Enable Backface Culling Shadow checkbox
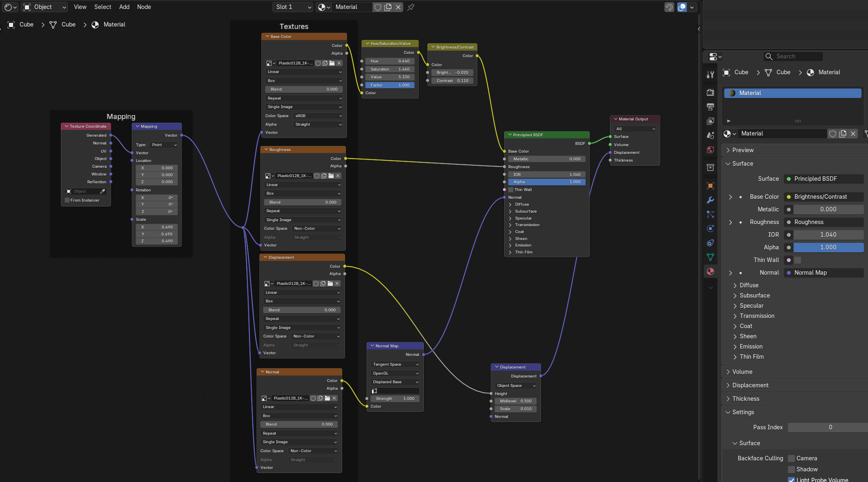868x482 pixels. pyautogui.click(x=791, y=469)
